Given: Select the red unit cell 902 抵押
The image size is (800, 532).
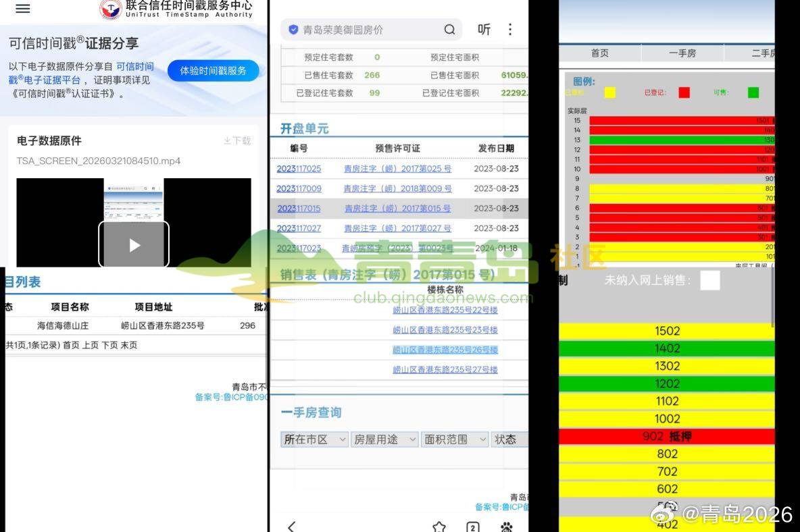Looking at the screenshot, I should (667, 436).
